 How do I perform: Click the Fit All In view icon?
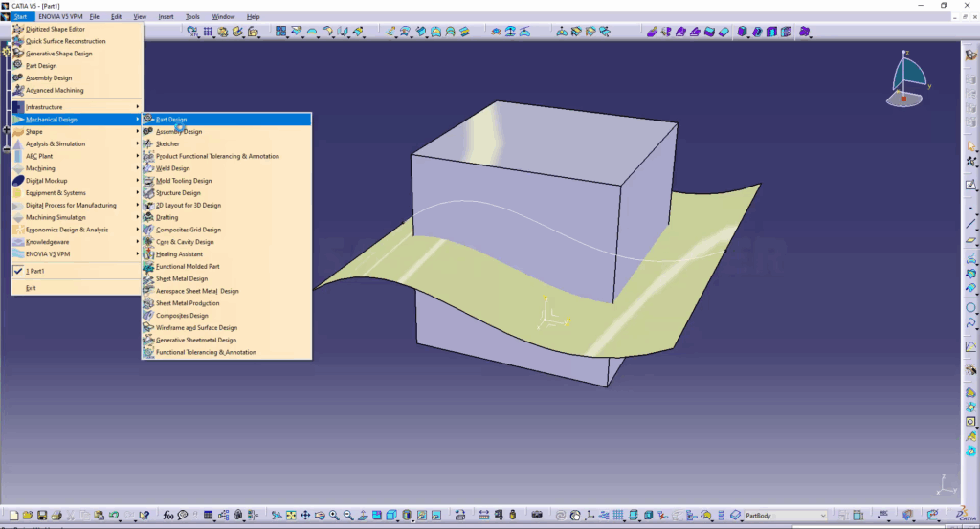click(x=291, y=515)
